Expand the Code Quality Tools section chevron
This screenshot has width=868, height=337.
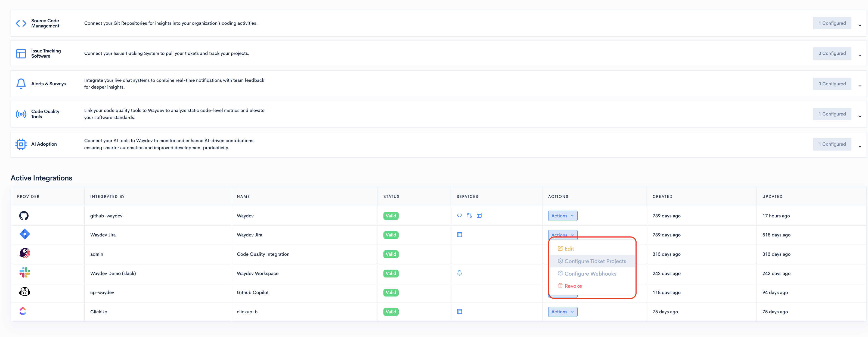(x=860, y=116)
